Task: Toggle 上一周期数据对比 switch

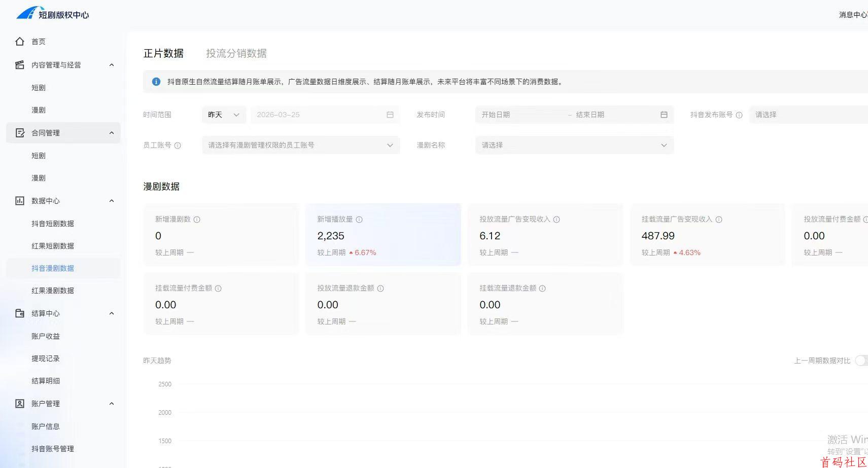Action: pos(861,361)
